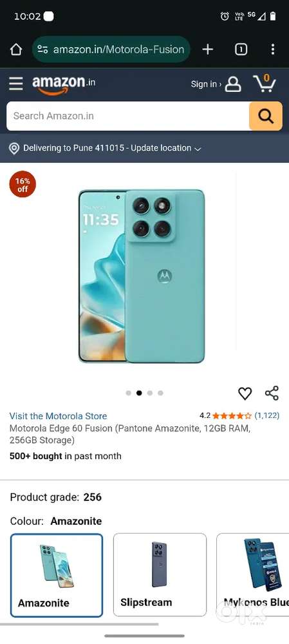Tap the Motorola Edge 60 product image
The width and height of the screenshot is (289, 644).
coord(141,276)
